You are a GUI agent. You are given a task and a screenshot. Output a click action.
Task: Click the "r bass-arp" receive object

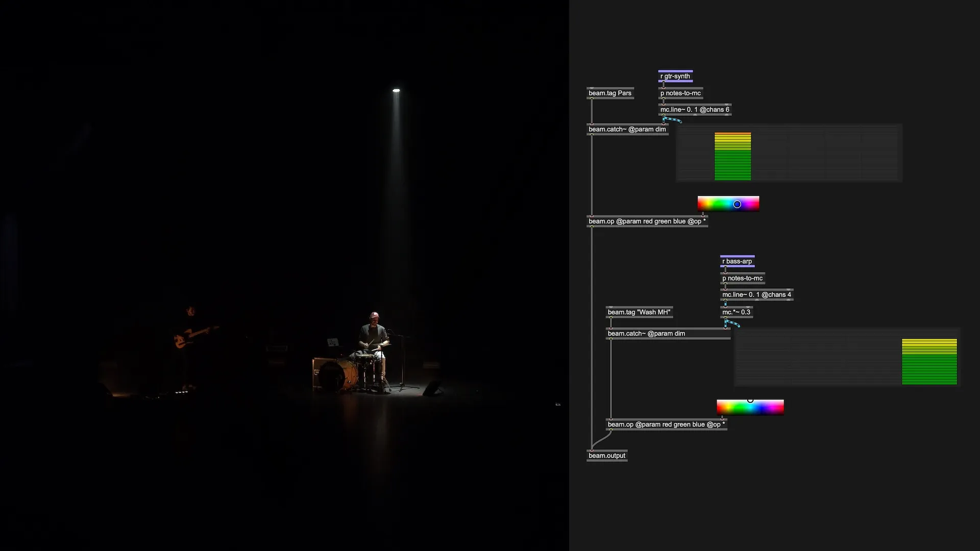point(737,261)
